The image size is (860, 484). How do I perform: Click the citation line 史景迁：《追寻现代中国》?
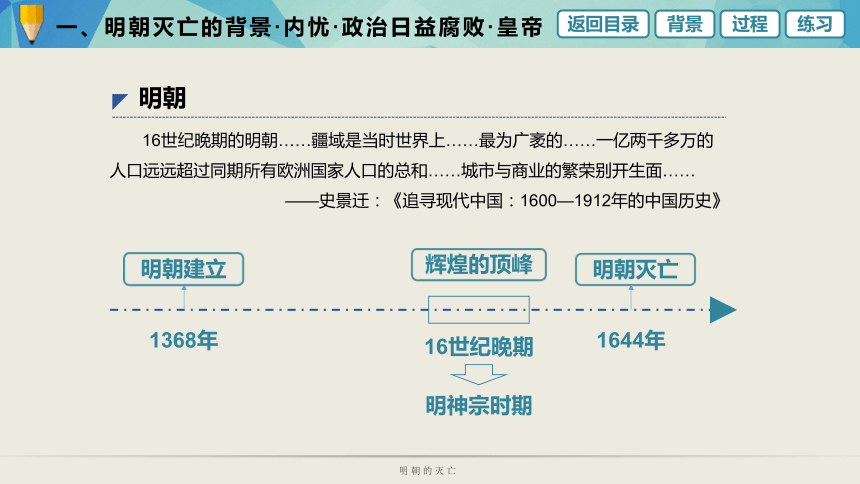click(503, 201)
